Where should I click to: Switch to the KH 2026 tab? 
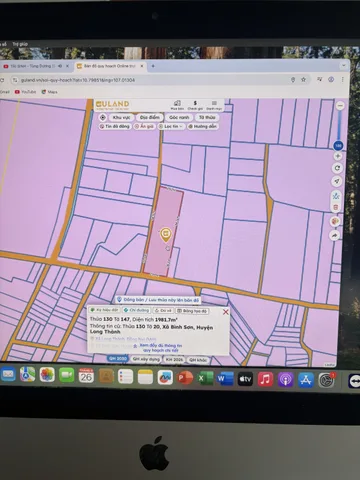click(174, 360)
